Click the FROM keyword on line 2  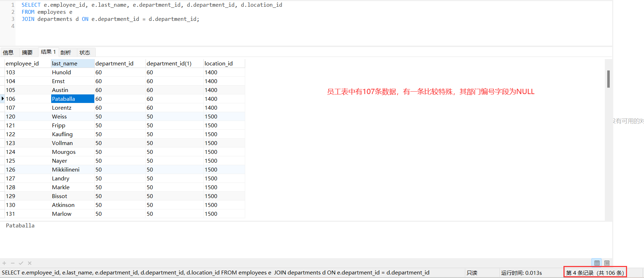pos(28,12)
